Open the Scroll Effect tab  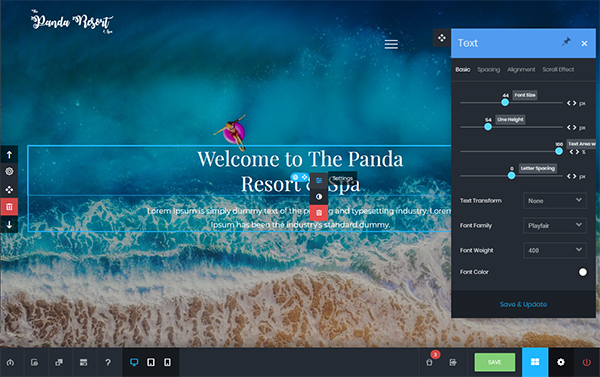pos(558,69)
